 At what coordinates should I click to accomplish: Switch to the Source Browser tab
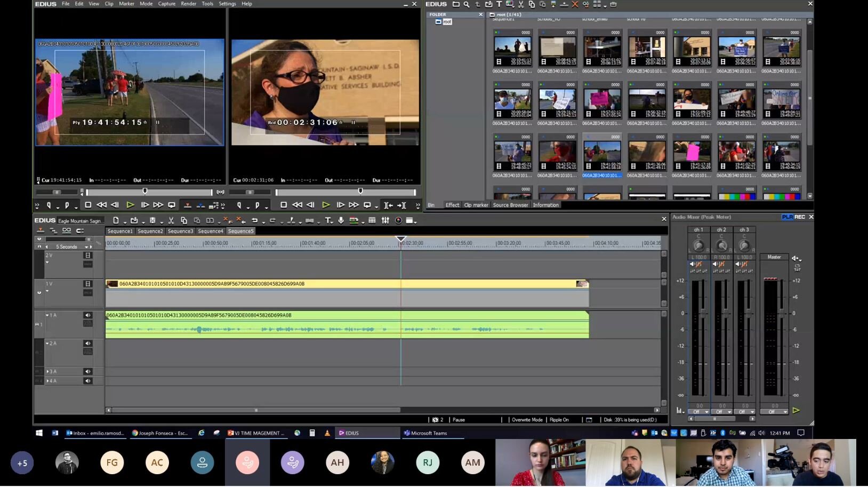[510, 205]
